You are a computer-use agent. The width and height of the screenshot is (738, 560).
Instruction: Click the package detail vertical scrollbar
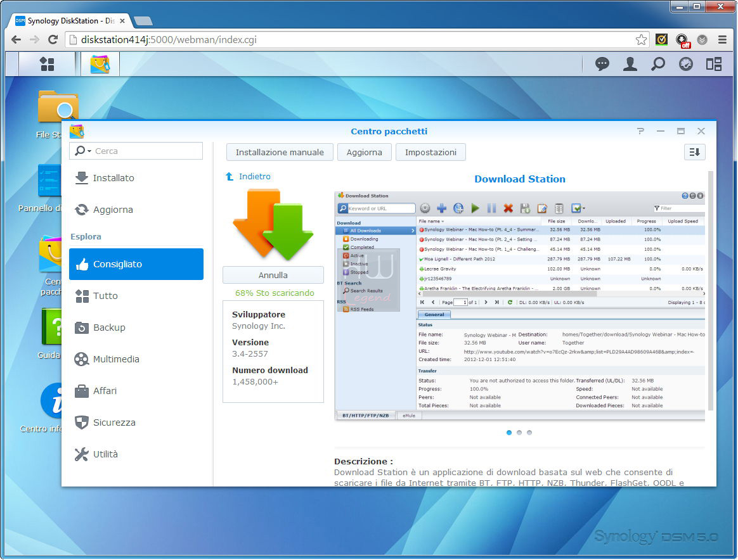coord(711,291)
